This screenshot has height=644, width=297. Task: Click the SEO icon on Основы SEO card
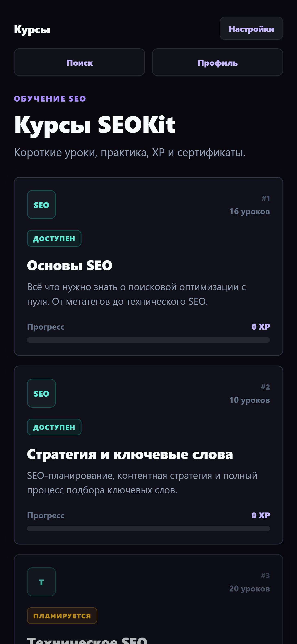click(x=41, y=205)
